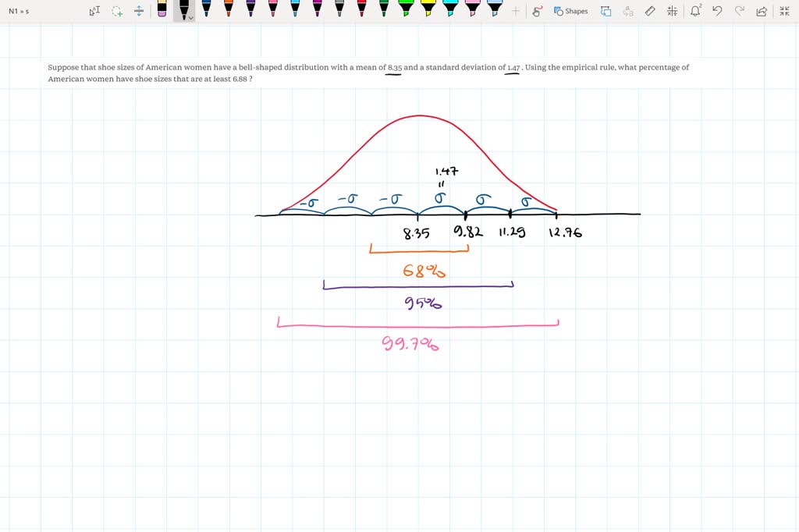
Task: Select the grid settings icon
Action: (x=672, y=11)
